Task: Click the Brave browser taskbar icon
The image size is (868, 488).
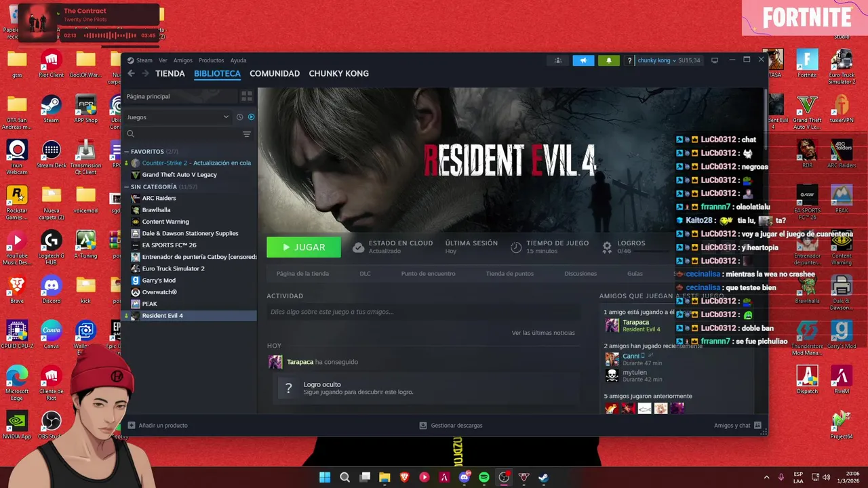Action: [x=405, y=477]
